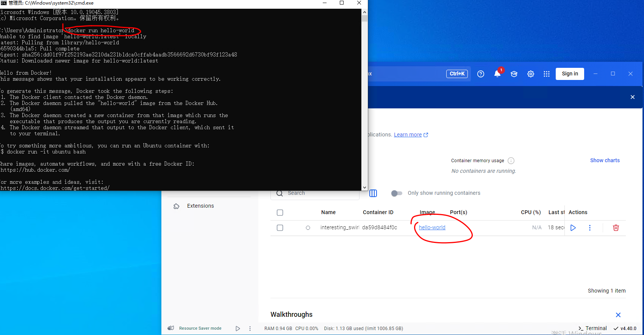Click the v4.40.0 version indicator
Image resolution: width=644 pixels, height=335 pixels.
(625, 329)
